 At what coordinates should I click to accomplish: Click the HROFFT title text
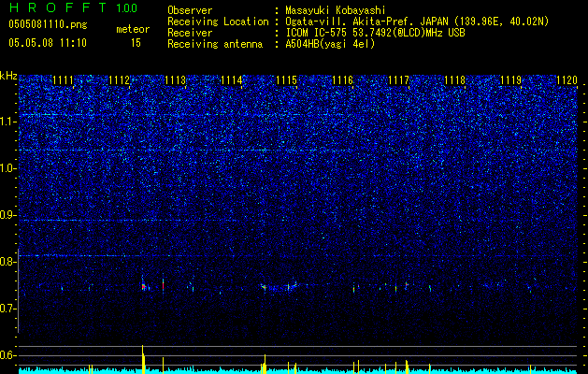click(x=58, y=7)
